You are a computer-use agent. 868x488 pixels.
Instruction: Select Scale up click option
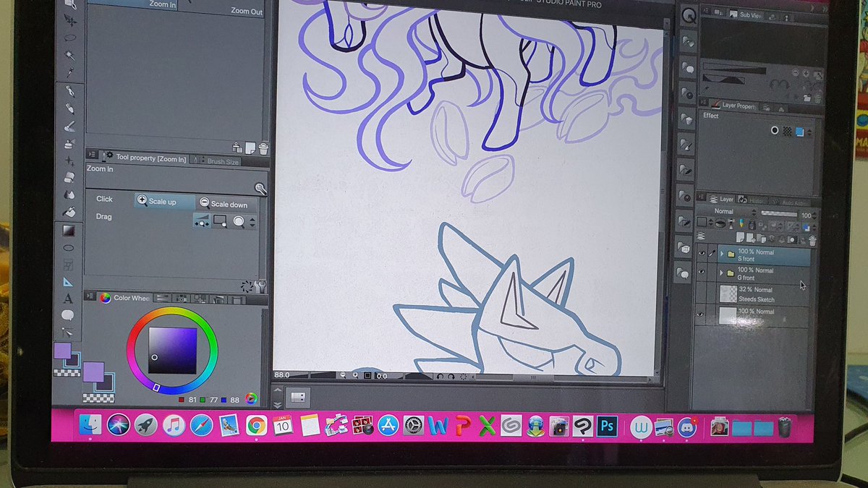click(x=164, y=202)
